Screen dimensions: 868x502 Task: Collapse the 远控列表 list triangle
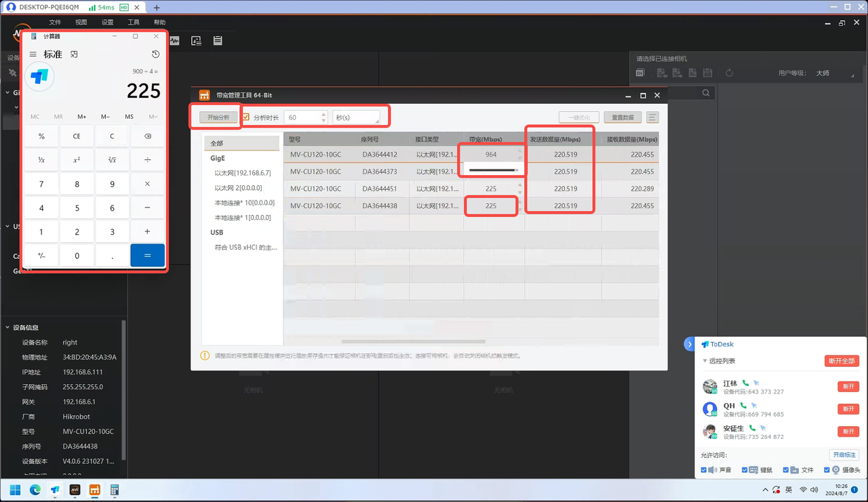[705, 361]
